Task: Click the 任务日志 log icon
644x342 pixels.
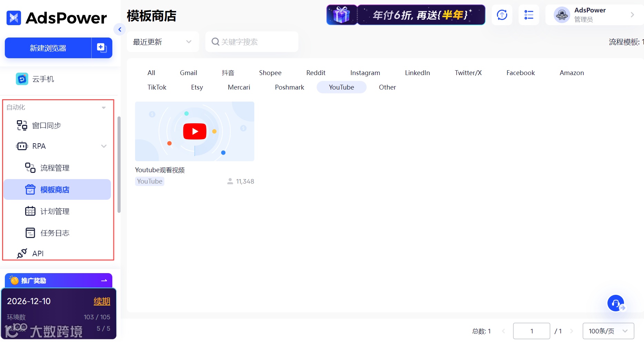Action: pos(30,233)
